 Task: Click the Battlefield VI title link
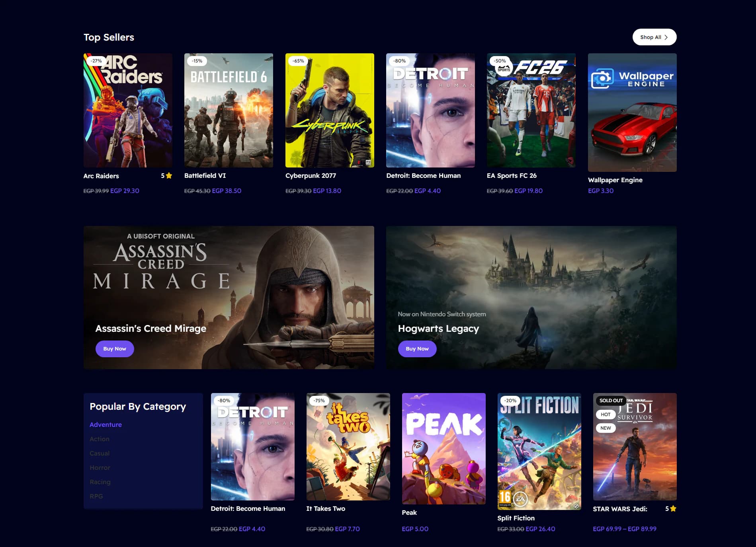[x=205, y=175]
